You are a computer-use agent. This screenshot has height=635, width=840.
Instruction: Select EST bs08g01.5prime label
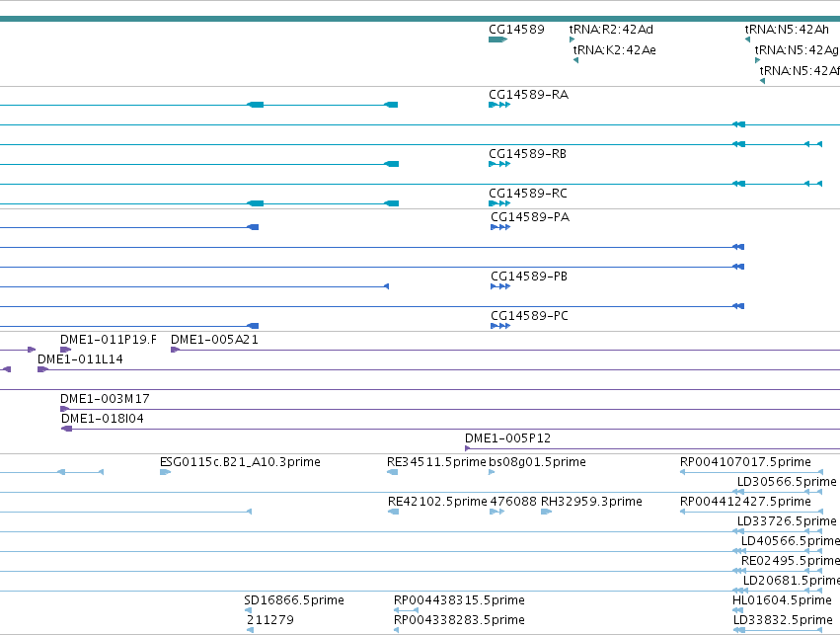click(x=537, y=462)
